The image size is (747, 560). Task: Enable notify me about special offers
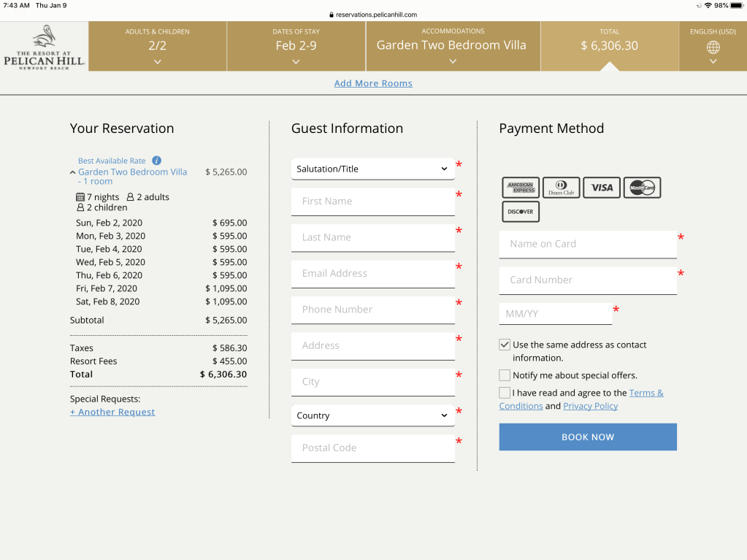pyautogui.click(x=505, y=375)
